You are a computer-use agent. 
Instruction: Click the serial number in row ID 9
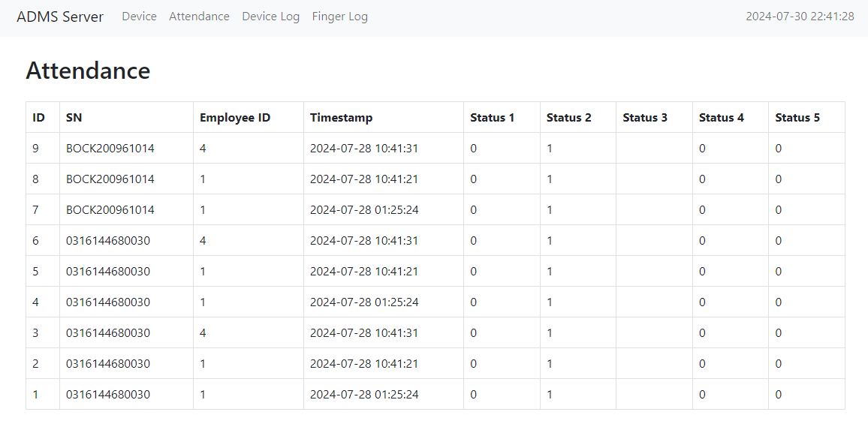pyautogui.click(x=110, y=149)
